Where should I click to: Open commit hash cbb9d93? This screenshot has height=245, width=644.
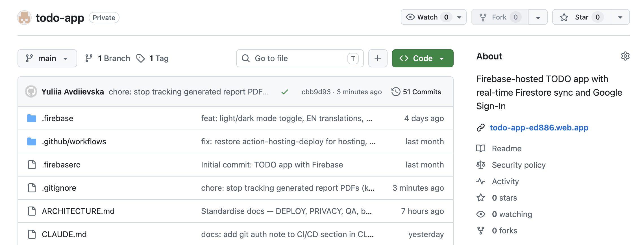pyautogui.click(x=316, y=92)
